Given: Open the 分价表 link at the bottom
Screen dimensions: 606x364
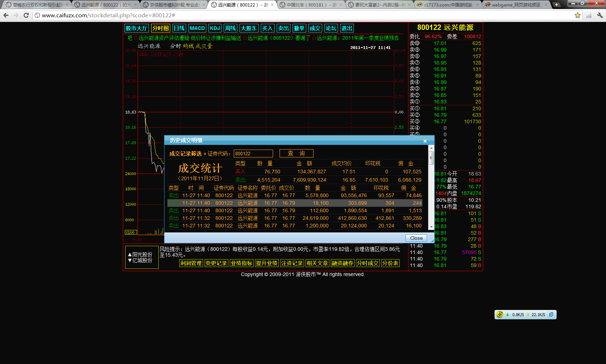Looking at the screenshot, I should click(x=390, y=263).
